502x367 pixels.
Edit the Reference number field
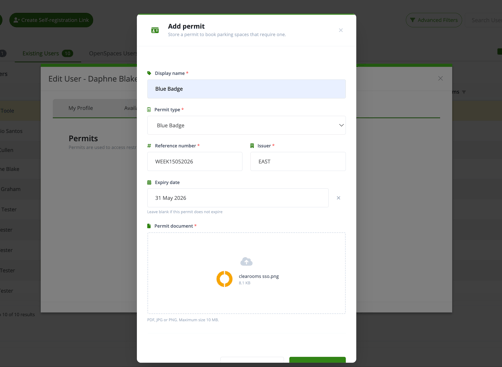click(x=195, y=162)
